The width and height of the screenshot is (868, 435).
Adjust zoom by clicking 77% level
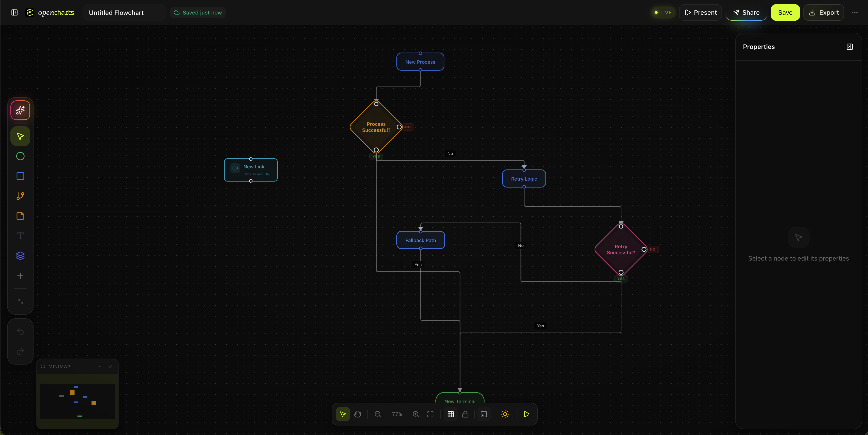[397, 414]
